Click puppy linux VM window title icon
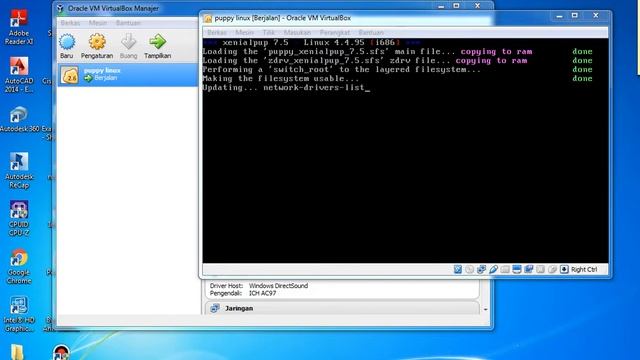640x360 pixels. (208, 18)
